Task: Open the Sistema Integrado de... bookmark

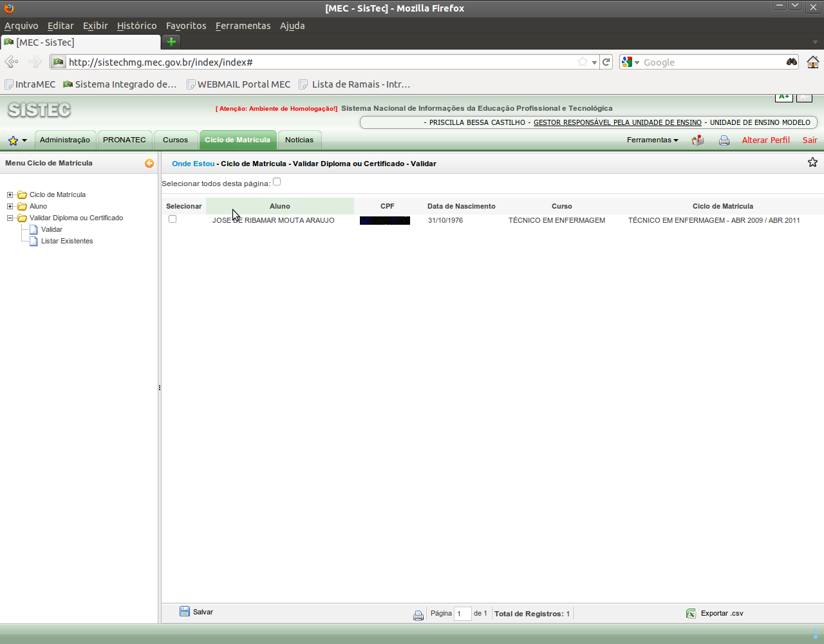Action: (120, 84)
